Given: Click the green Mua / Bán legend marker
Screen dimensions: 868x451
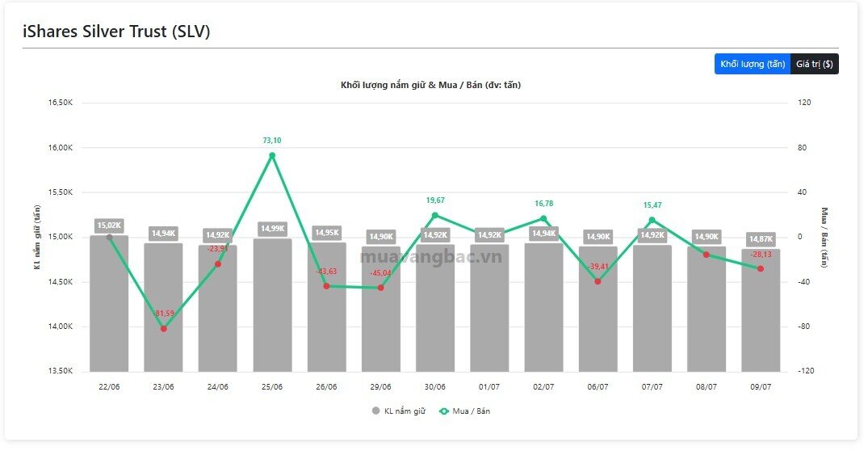Looking at the screenshot, I should [x=443, y=411].
